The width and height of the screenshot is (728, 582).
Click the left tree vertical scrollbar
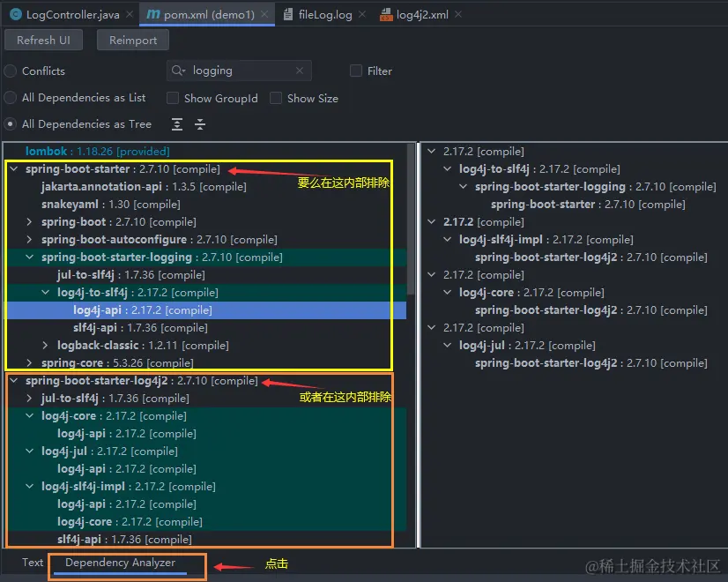click(x=411, y=219)
